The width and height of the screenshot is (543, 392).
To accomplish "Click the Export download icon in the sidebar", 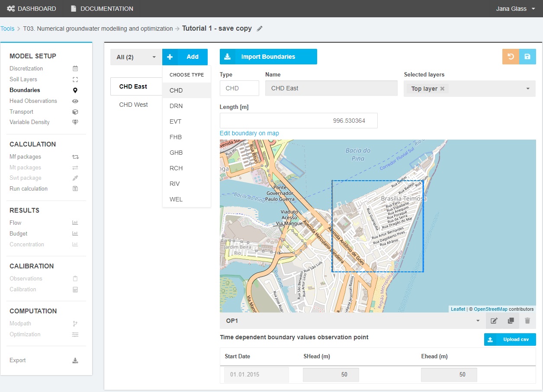I will [75, 360].
